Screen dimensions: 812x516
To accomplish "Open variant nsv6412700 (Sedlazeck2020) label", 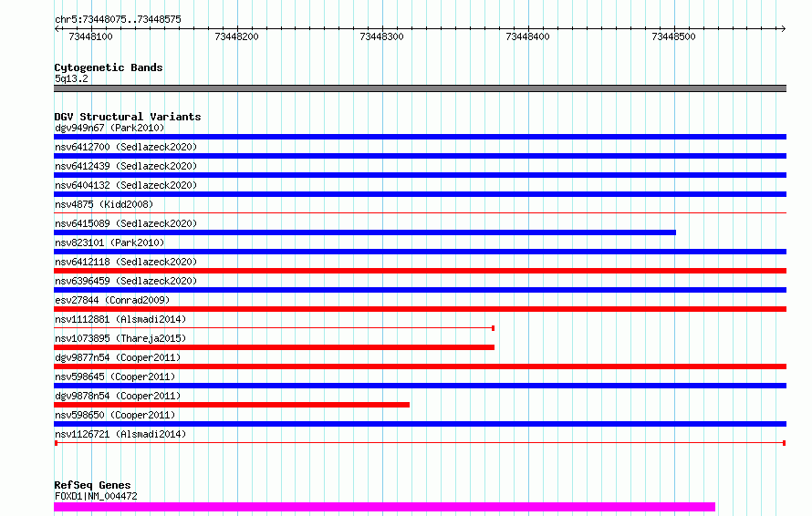I will coord(126,147).
